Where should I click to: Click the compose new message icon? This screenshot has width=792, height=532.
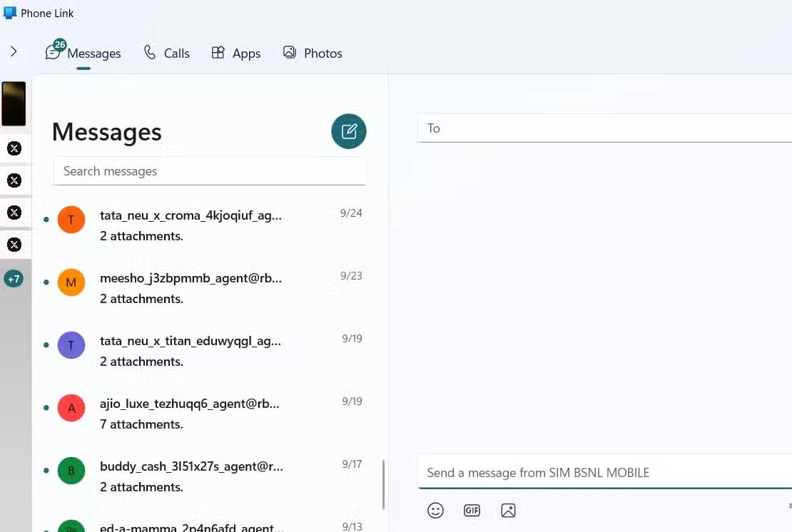pos(349,131)
